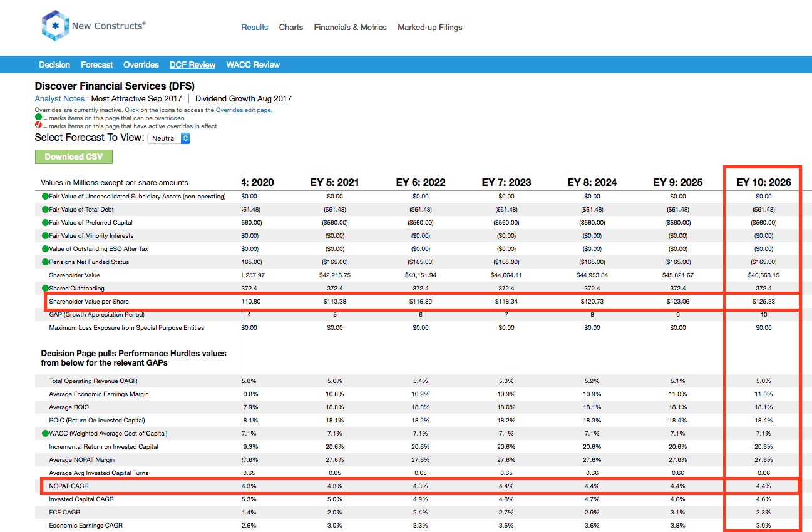Open the Overrides edit page link
Viewport: 812px width, 532px height.
coord(244,110)
